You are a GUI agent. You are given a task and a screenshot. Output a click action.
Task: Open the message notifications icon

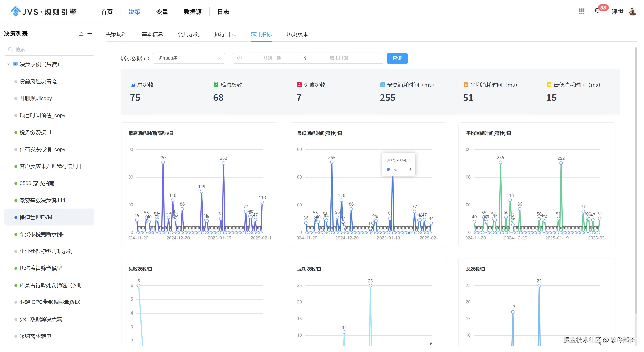[598, 11]
